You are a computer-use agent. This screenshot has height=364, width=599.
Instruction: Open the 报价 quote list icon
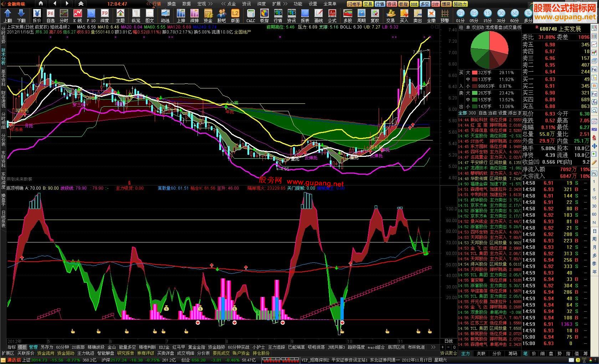point(37,16)
